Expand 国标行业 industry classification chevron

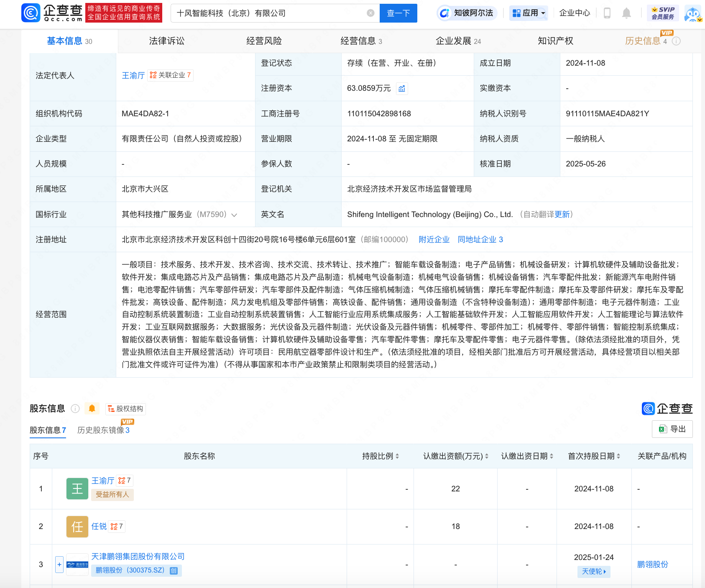(x=234, y=215)
